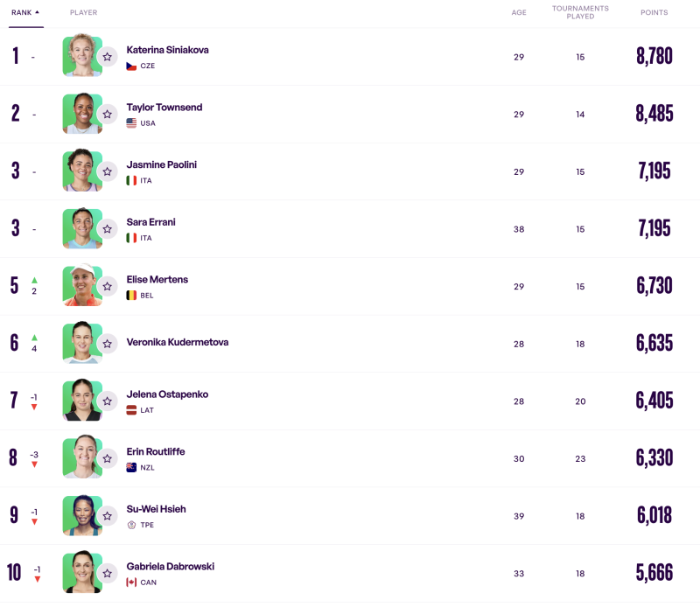Open Taylor Townsend's profile name link
The height and width of the screenshot is (607, 700).
point(164,108)
